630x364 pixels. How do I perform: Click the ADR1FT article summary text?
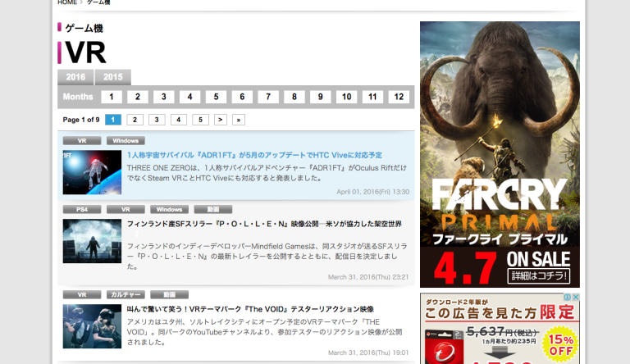267,173
